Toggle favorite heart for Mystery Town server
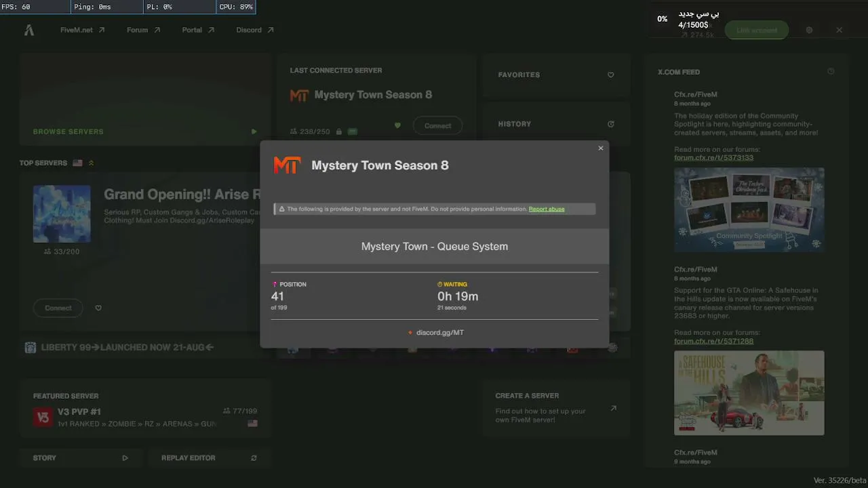 coord(398,125)
